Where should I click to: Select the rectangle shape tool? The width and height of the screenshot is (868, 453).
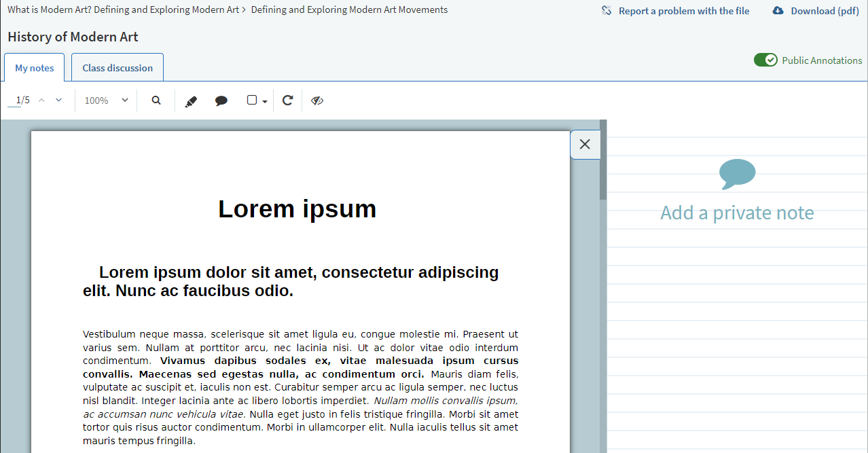pyautogui.click(x=252, y=101)
